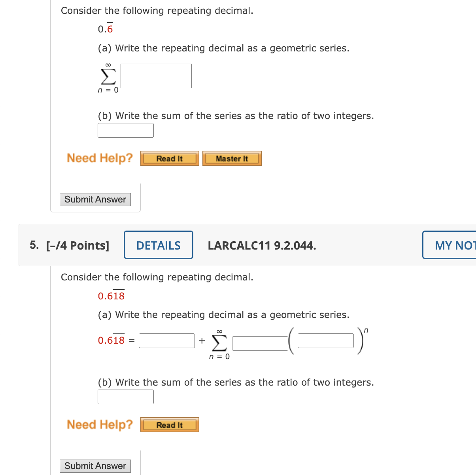Click Submit Answer for the 0.6 repeating decimal problem

95,199
